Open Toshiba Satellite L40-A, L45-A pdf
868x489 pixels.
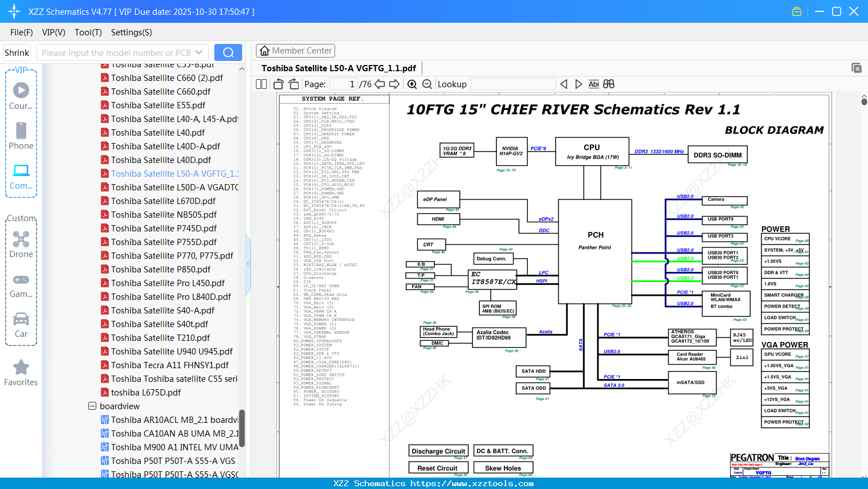coord(174,119)
